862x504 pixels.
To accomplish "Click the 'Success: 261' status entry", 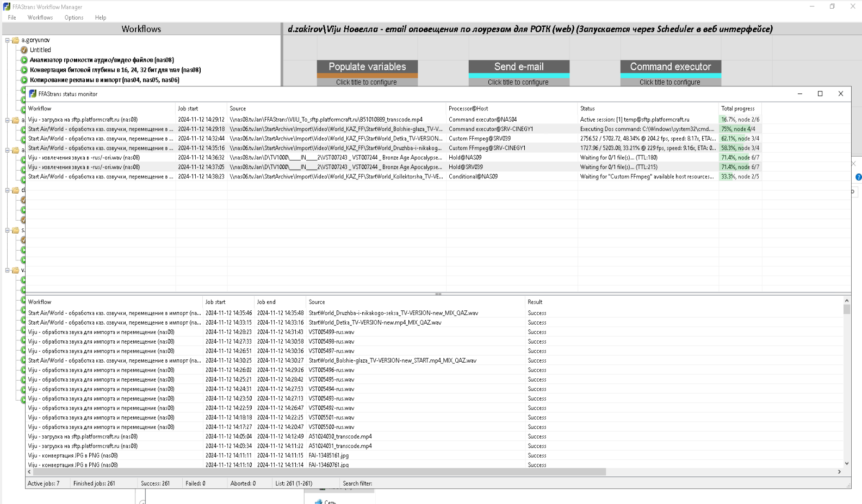I will point(155,483).
